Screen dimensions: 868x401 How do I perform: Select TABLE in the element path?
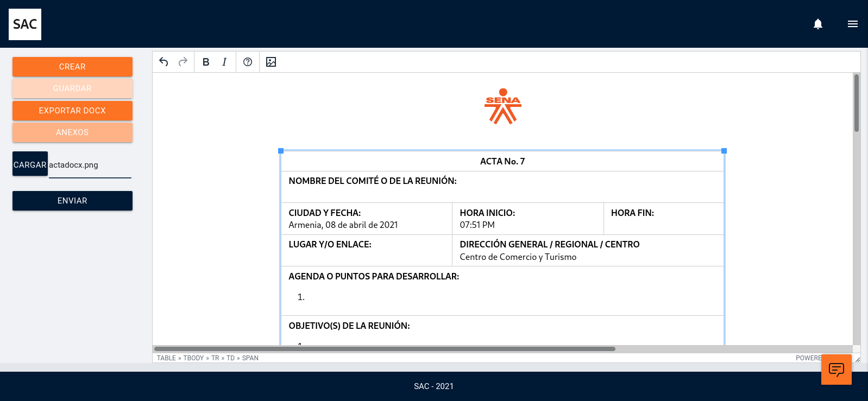pos(166,358)
